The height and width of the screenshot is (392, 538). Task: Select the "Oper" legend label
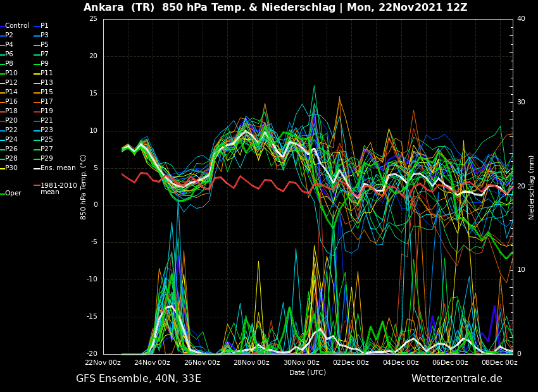pyautogui.click(x=14, y=193)
